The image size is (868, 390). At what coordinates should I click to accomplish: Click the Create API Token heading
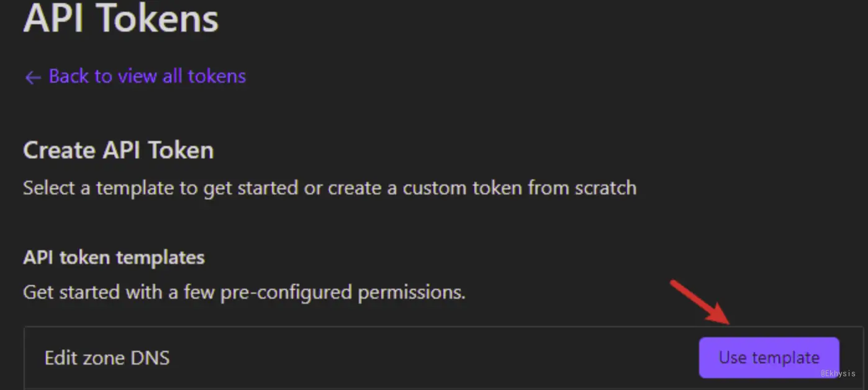click(119, 150)
